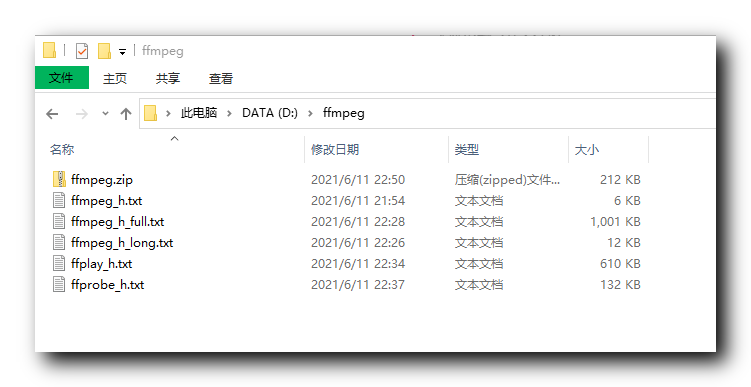The image size is (751, 387).
Task: Navigate to 此电脑 in the address bar
Action: click(x=199, y=113)
